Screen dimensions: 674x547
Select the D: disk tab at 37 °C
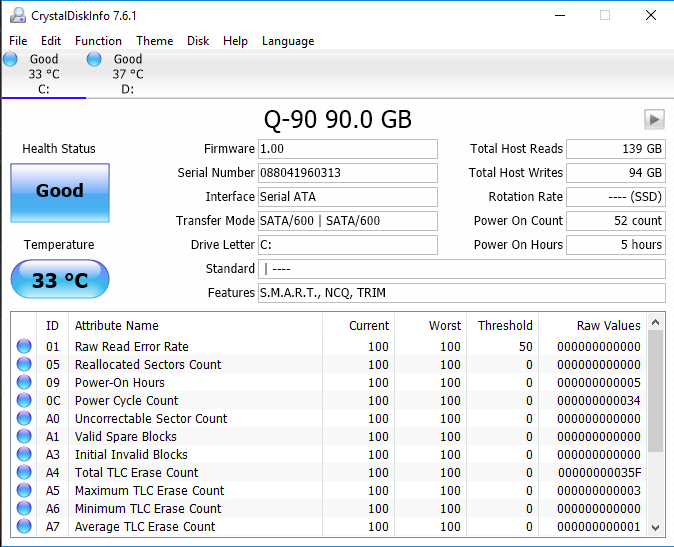tap(127, 74)
